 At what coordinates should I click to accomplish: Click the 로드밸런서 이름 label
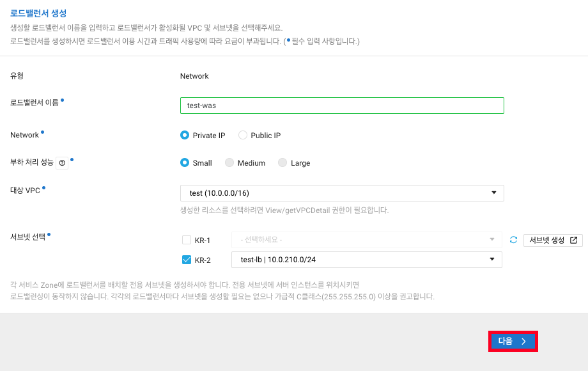(x=34, y=103)
